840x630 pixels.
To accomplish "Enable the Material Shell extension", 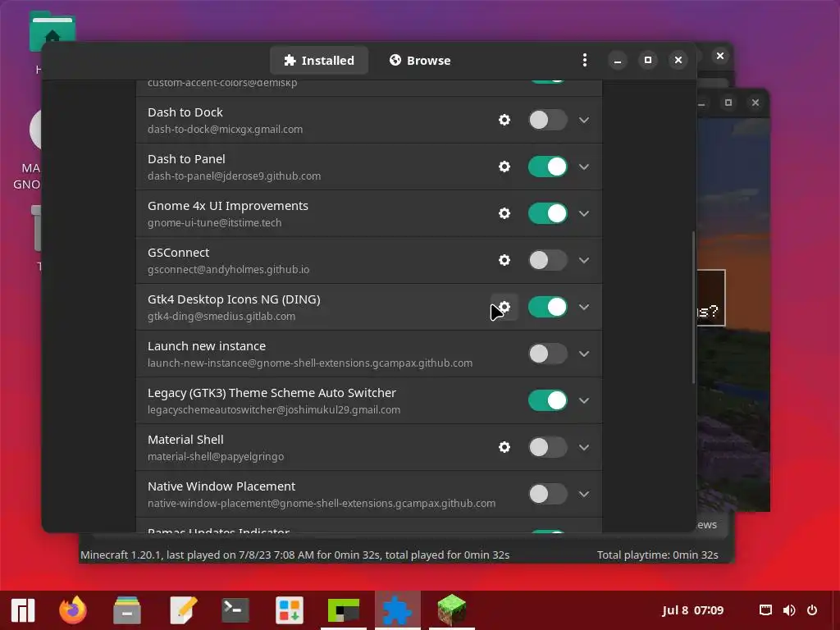I will pyautogui.click(x=547, y=447).
